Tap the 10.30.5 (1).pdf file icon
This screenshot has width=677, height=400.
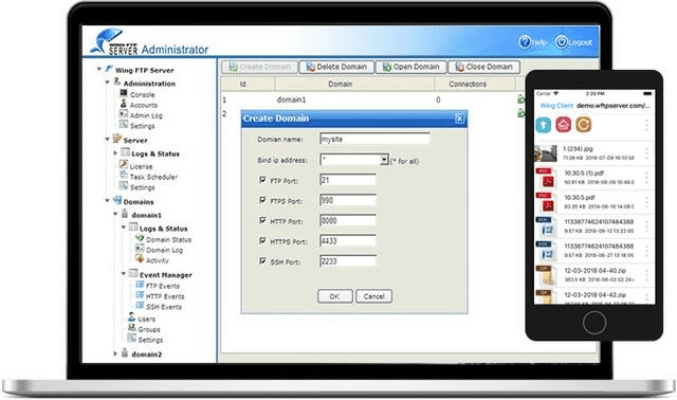545,180
